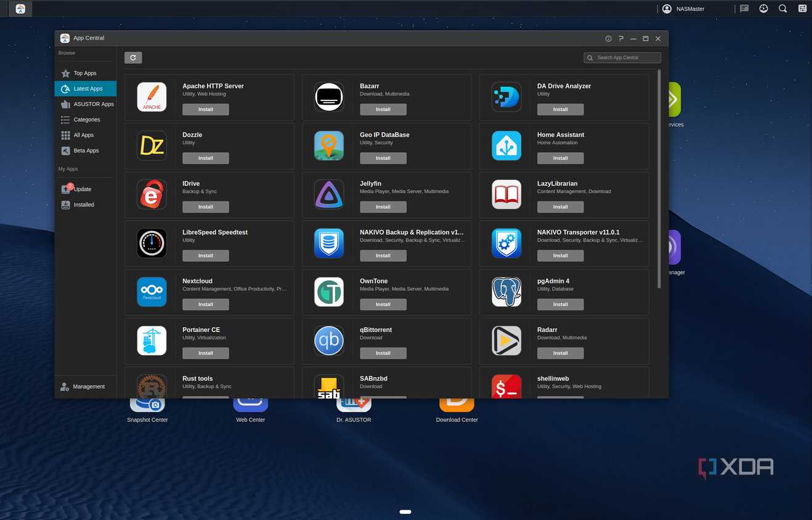View Installed apps
The height and width of the screenshot is (520, 812).
point(85,205)
